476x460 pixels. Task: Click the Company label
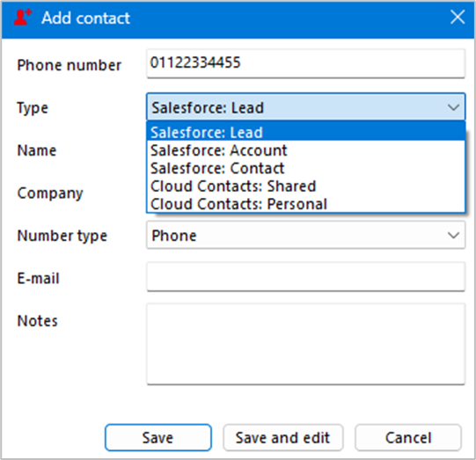pyautogui.click(x=50, y=193)
